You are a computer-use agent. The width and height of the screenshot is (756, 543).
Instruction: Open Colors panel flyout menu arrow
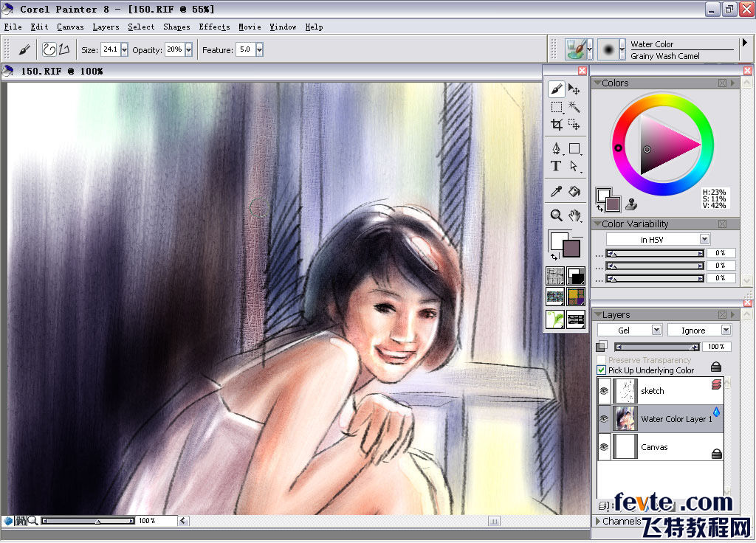(x=733, y=83)
